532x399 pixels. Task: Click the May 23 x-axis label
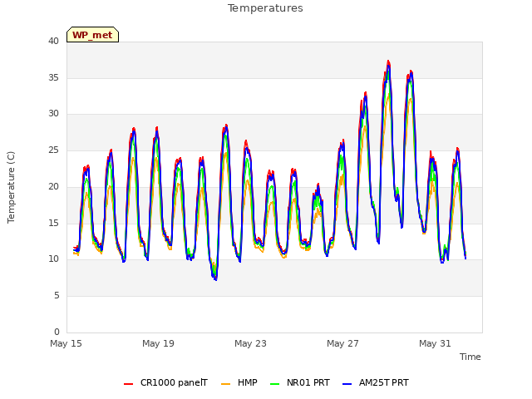pos(250,343)
